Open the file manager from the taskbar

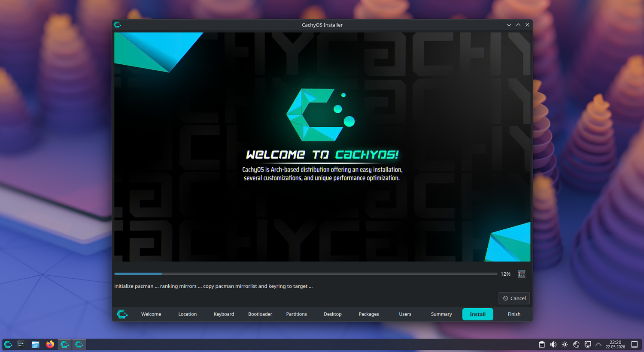pyautogui.click(x=36, y=344)
